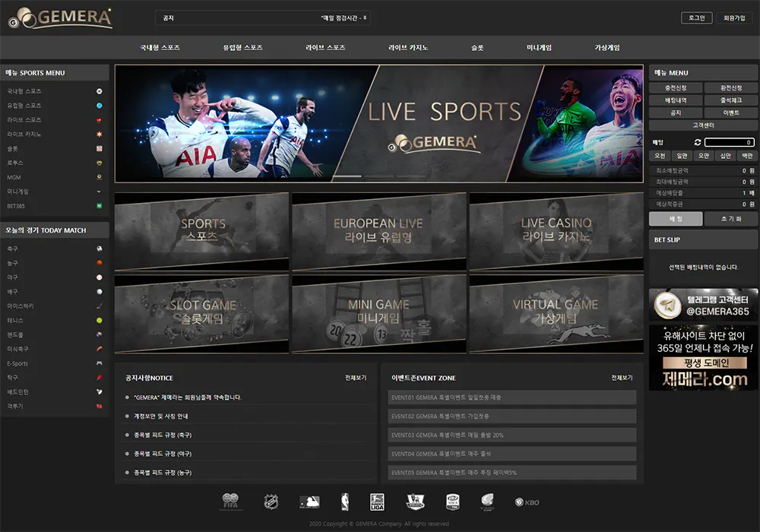
Task: Click the Telegram 고객센터 @GEMERA365 banner
Action: point(703,305)
